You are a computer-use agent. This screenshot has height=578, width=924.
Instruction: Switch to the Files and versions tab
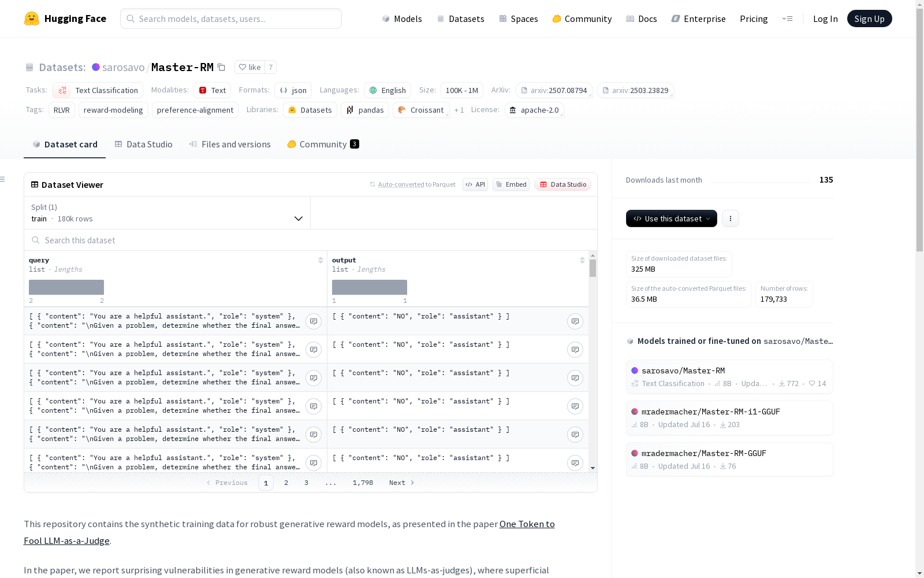click(x=230, y=144)
